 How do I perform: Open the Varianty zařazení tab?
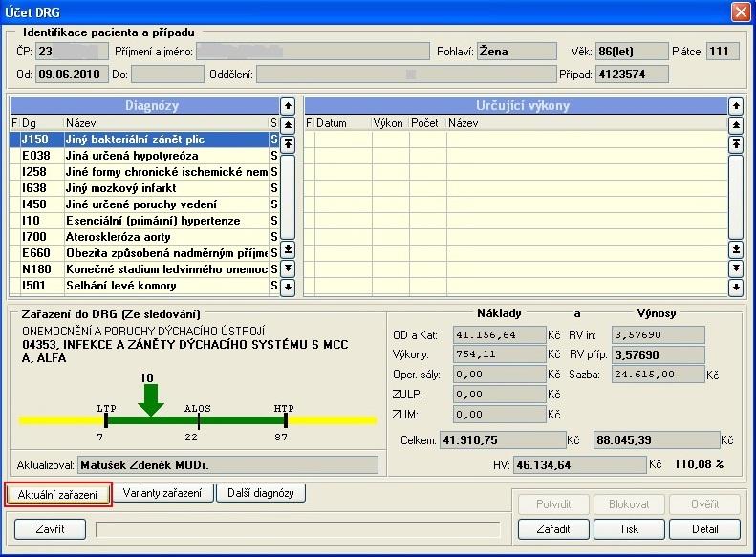[162, 493]
